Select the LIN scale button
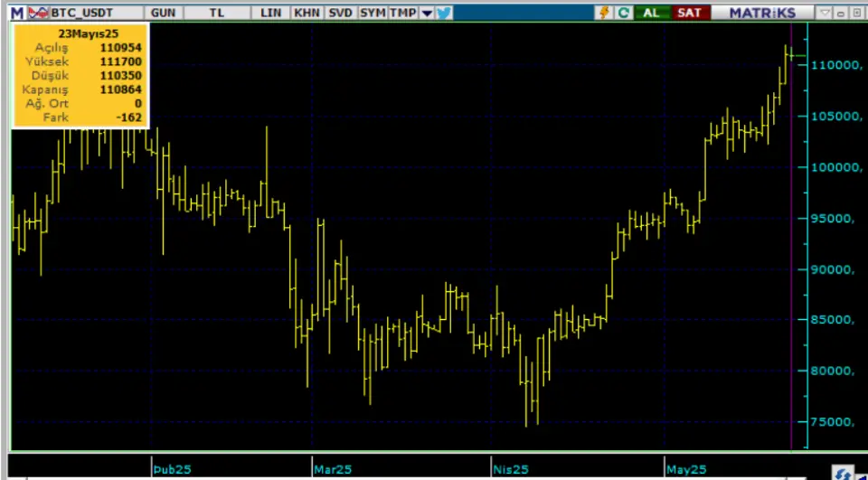Screen dimensions: 868x480 (x=270, y=13)
